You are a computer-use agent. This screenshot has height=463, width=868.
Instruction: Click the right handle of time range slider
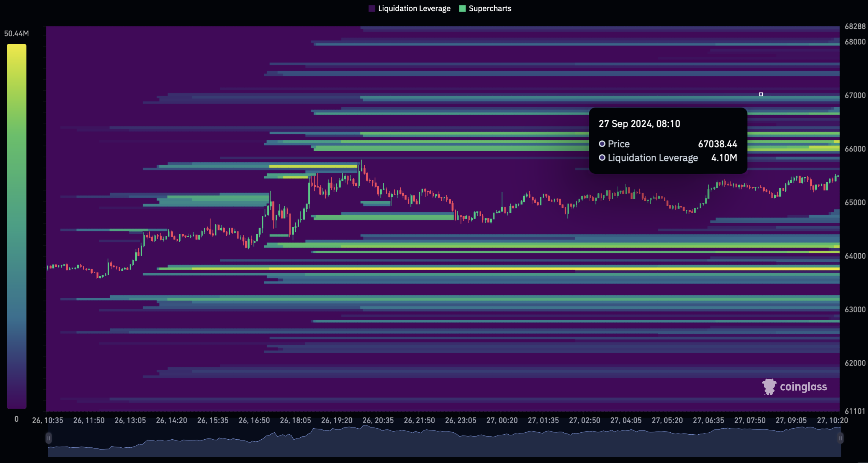[840, 438]
